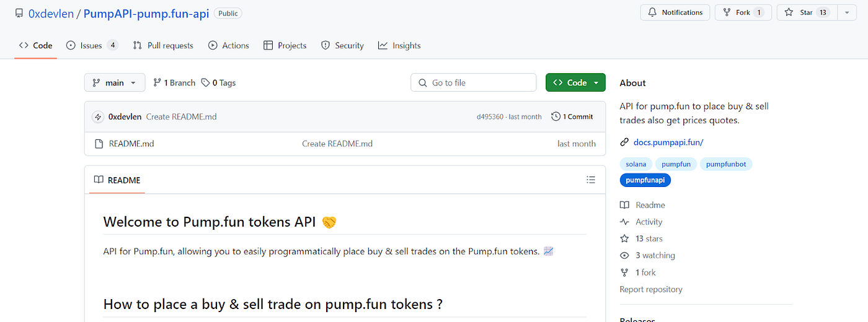Switch to the Actions tab

click(x=229, y=45)
